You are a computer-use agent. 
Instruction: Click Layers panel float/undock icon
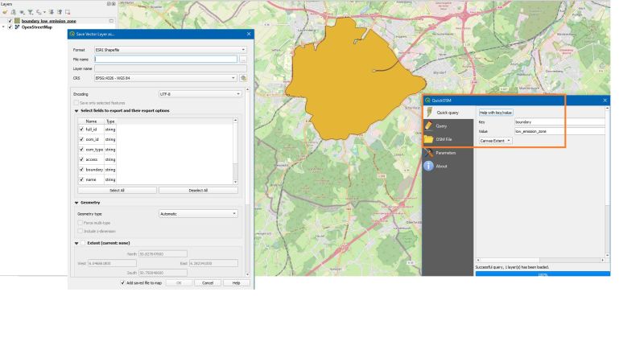click(109, 4)
